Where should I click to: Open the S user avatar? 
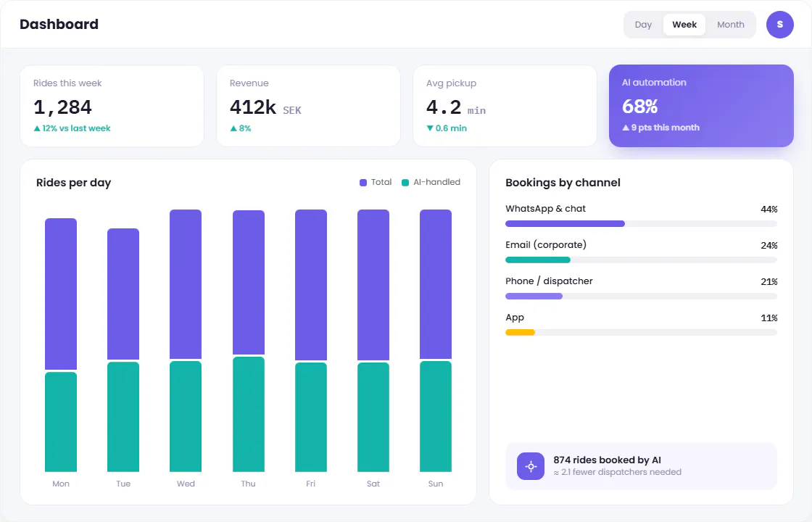pyautogui.click(x=780, y=25)
